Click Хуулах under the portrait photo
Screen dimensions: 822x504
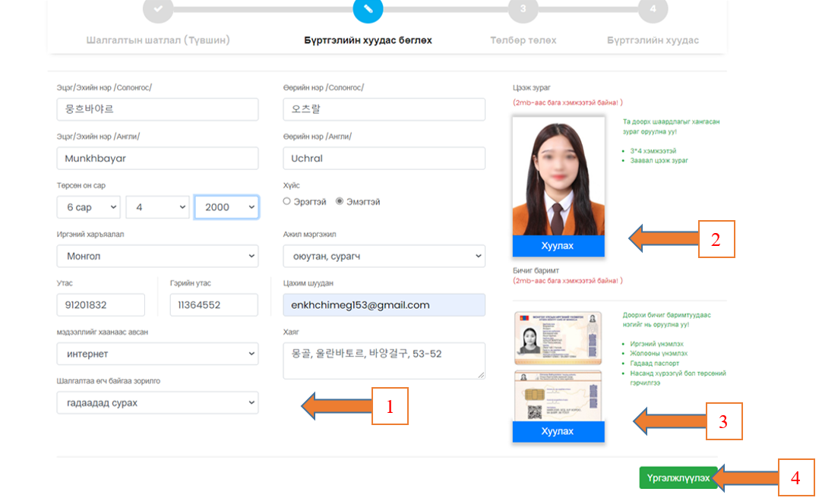[x=558, y=247]
